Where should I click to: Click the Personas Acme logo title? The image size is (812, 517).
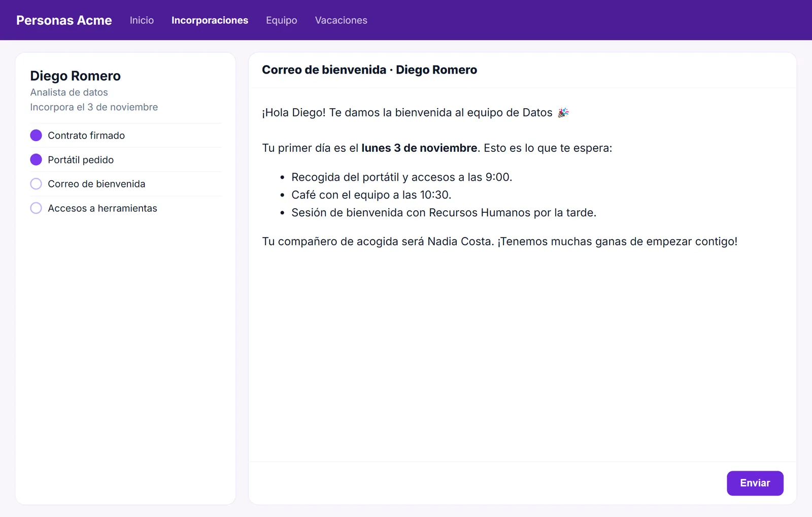pos(64,20)
